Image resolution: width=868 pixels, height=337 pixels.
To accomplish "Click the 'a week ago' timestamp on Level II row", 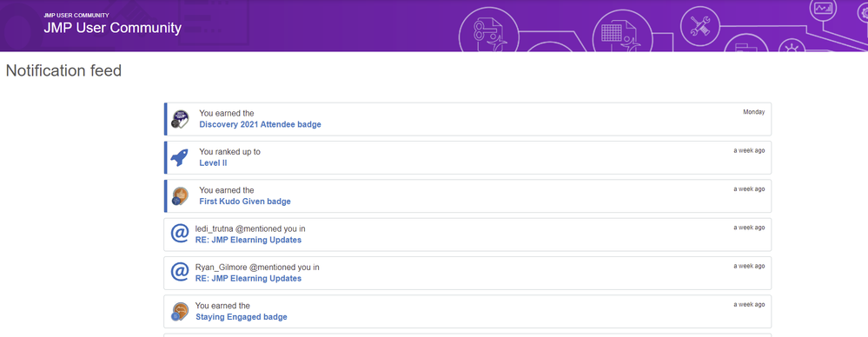I will [750, 150].
